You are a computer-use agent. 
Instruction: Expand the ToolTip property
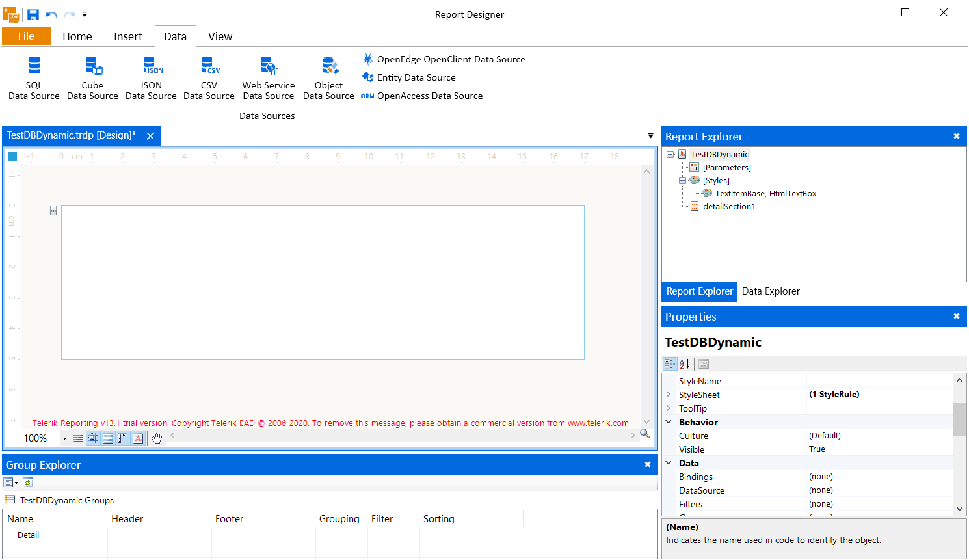tap(669, 408)
